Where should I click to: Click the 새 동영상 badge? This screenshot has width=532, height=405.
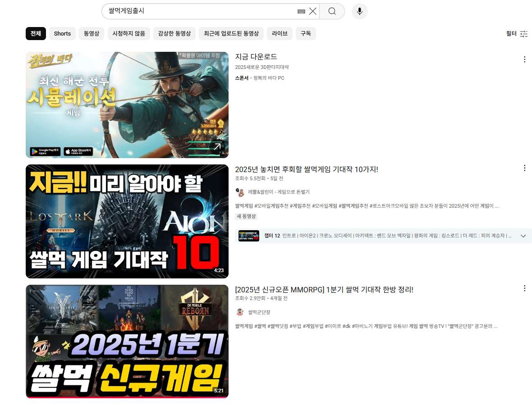pyautogui.click(x=246, y=216)
